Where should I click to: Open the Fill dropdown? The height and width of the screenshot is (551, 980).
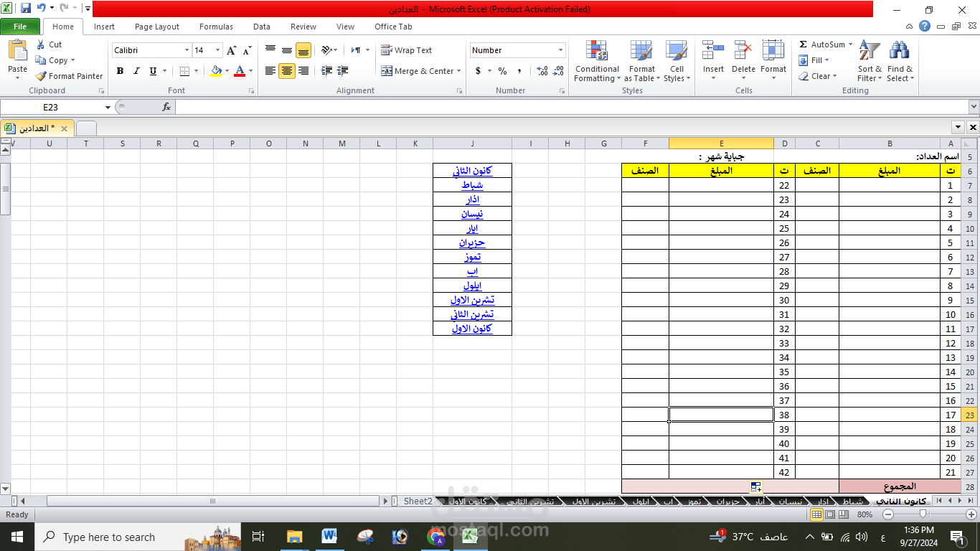pyautogui.click(x=814, y=60)
